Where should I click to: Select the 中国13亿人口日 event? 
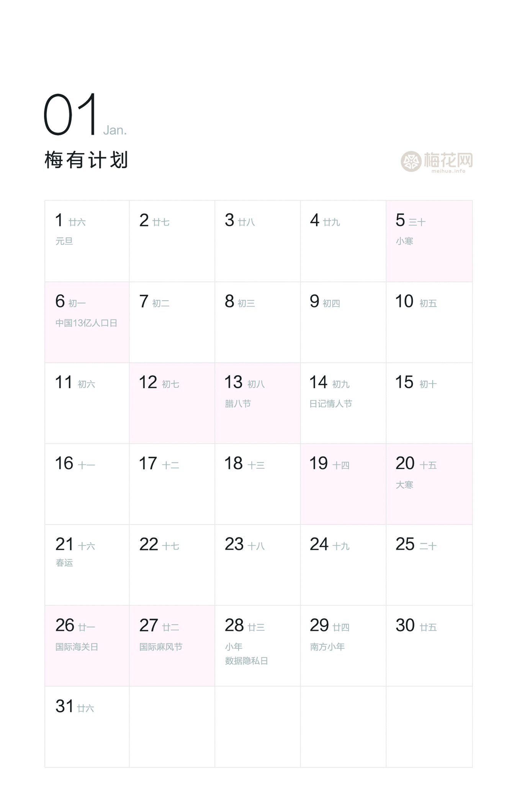pyautogui.click(x=86, y=323)
